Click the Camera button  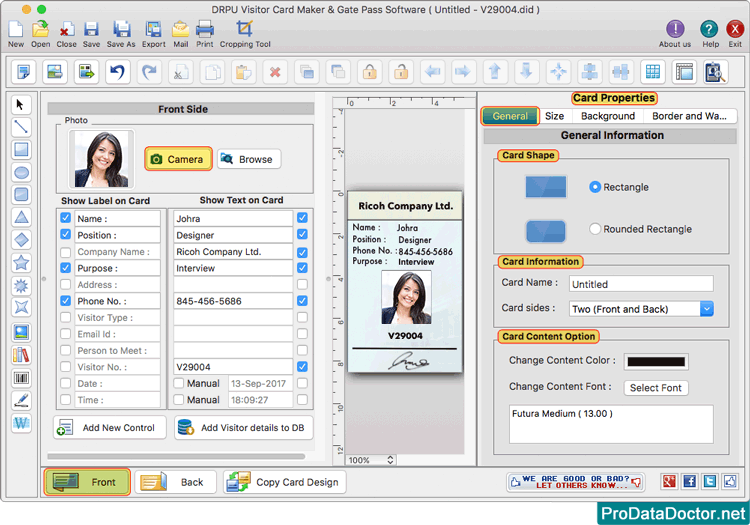pyautogui.click(x=178, y=159)
